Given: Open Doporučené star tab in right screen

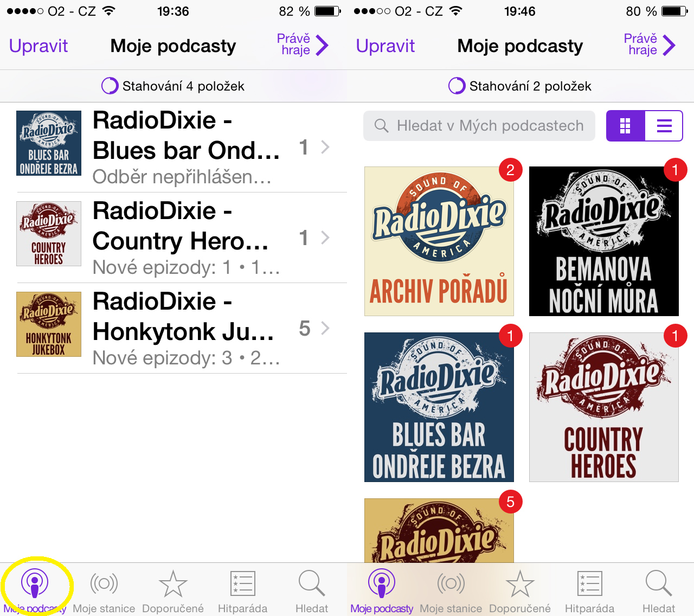Looking at the screenshot, I should (520, 592).
